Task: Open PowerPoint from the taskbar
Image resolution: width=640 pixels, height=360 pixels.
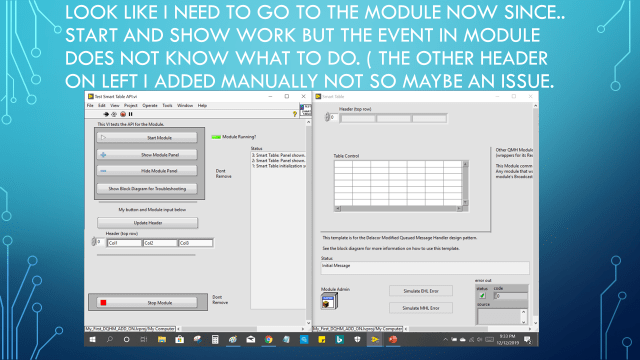Action: tap(393, 340)
